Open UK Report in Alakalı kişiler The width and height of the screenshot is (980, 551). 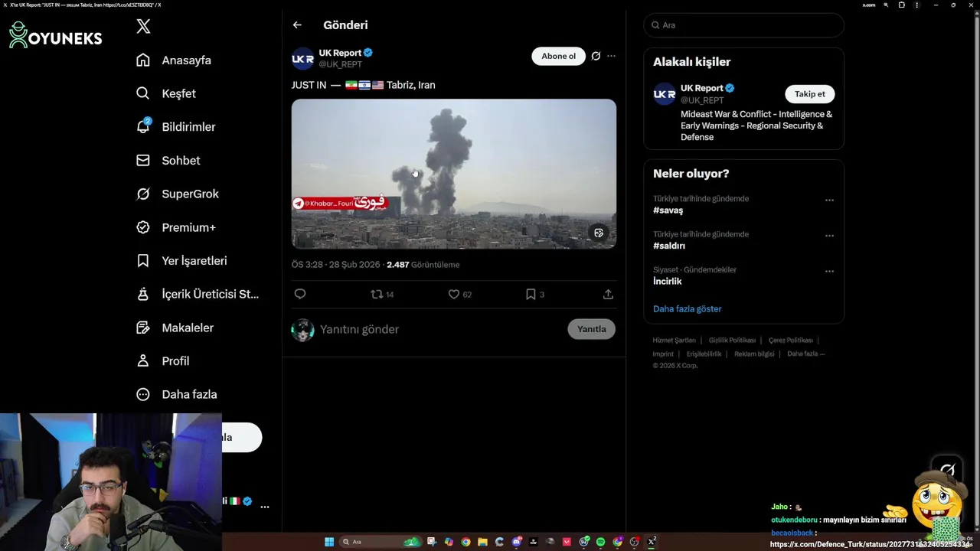(701, 88)
